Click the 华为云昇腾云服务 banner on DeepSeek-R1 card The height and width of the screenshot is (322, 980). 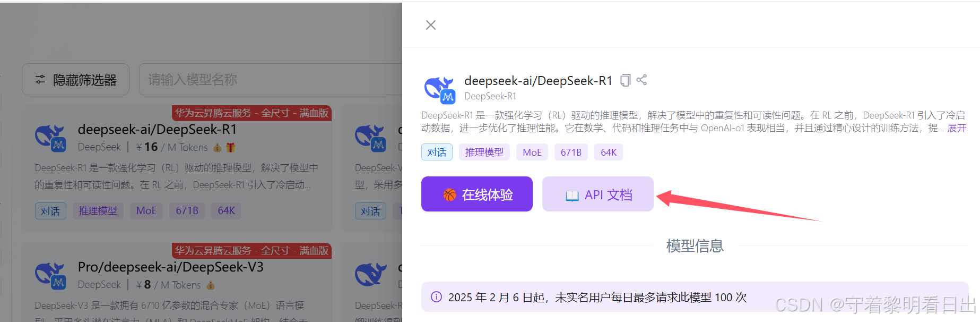[251, 113]
